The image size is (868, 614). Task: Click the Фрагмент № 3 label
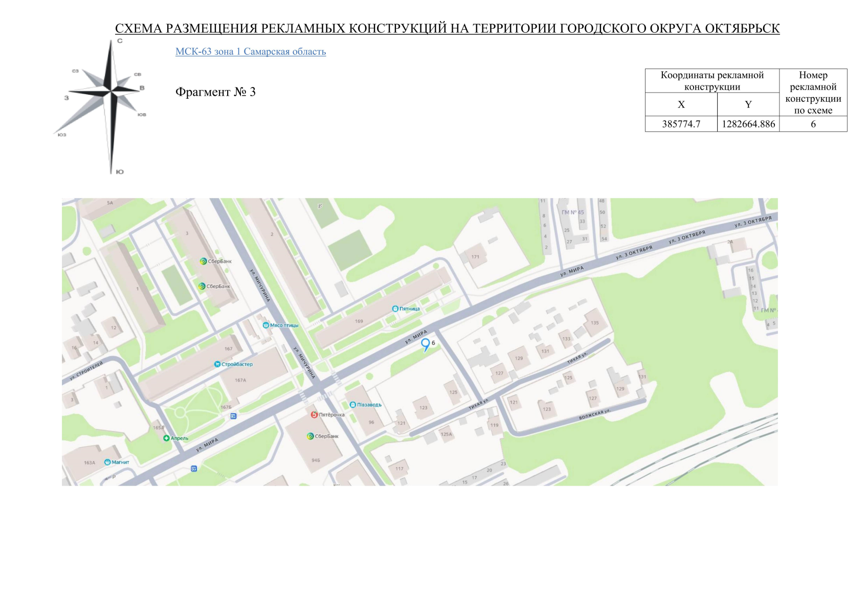pyautogui.click(x=215, y=92)
